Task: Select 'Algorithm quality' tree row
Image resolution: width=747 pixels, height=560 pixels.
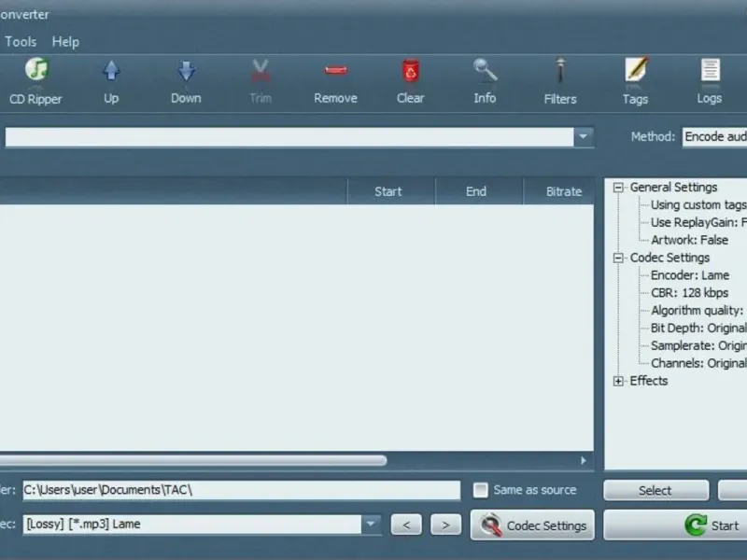Action: pos(698,311)
